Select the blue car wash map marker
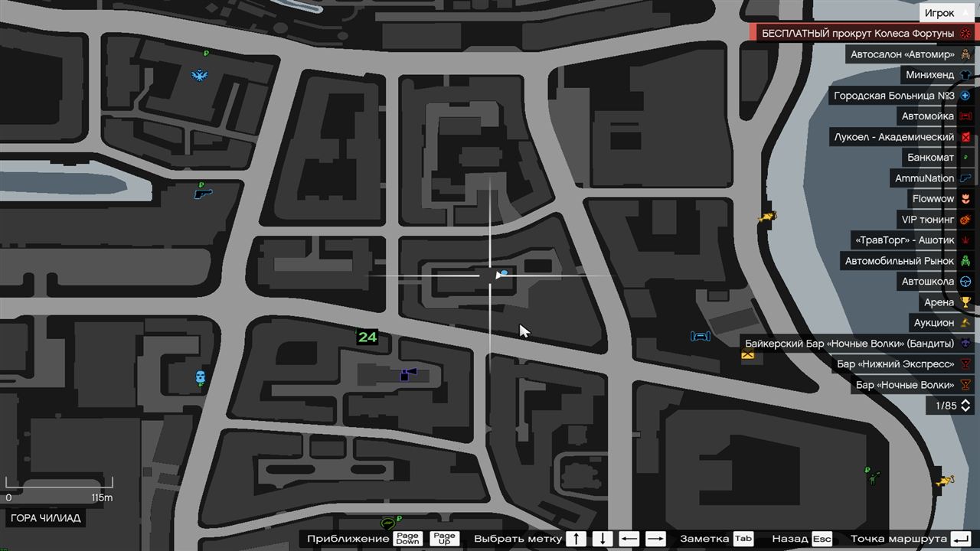 [701, 336]
